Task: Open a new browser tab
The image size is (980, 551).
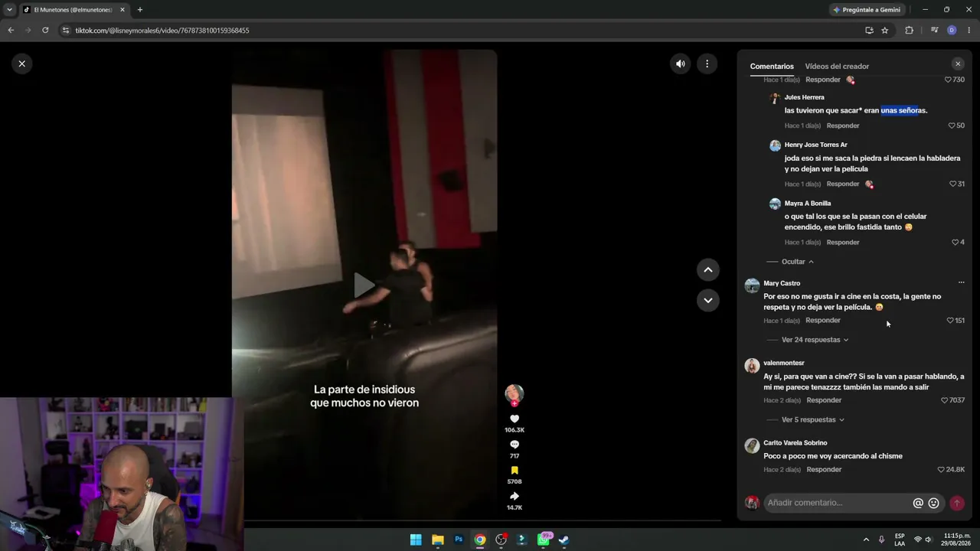Action: [x=139, y=10]
